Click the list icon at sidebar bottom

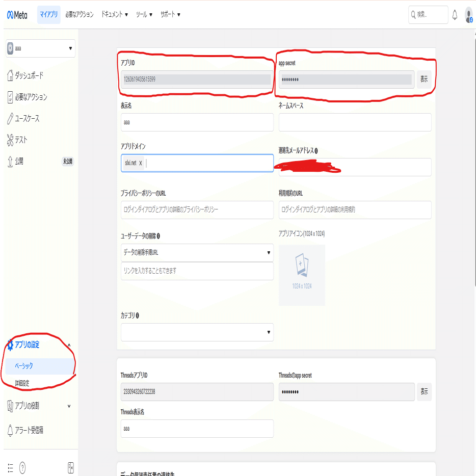tap(10, 468)
